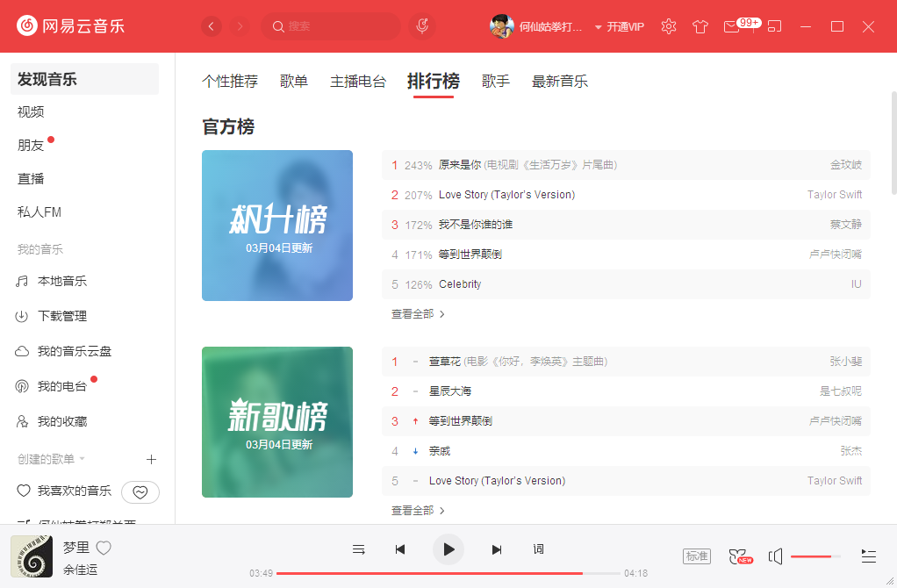Open 直播 in sidebar
The height and width of the screenshot is (588, 897).
tap(31, 179)
